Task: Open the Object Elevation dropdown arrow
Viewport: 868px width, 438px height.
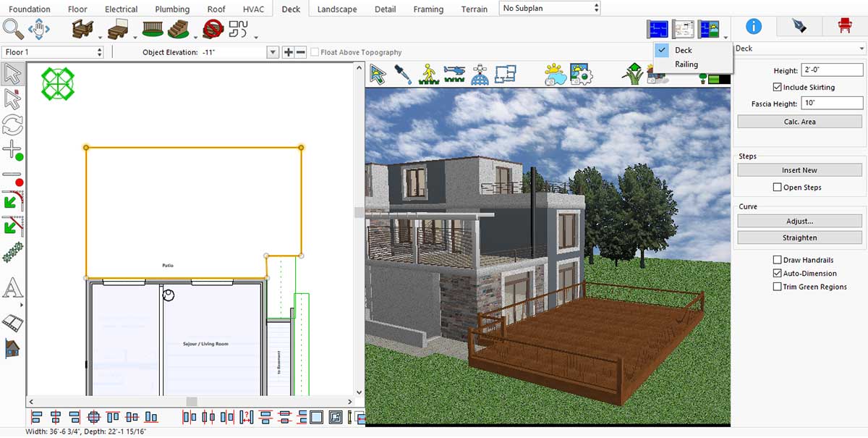Action: [273, 52]
